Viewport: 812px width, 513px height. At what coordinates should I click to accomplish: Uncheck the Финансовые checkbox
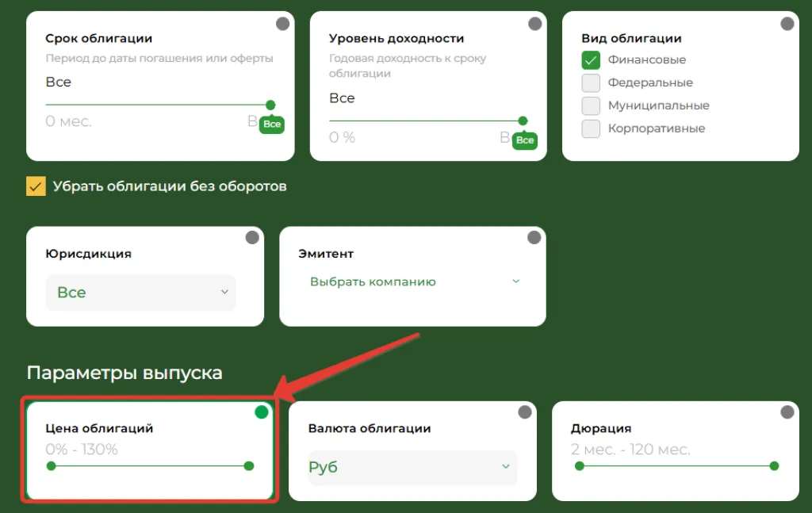pyautogui.click(x=591, y=60)
